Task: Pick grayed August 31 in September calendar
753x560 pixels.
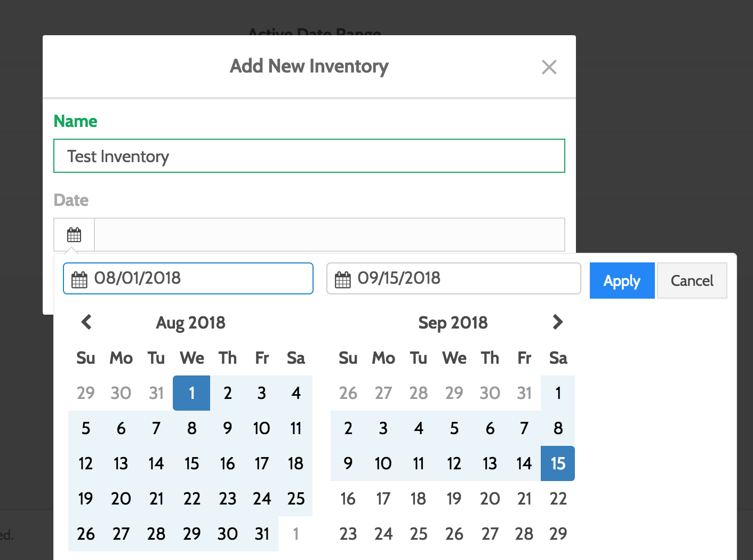Action: pos(524,393)
